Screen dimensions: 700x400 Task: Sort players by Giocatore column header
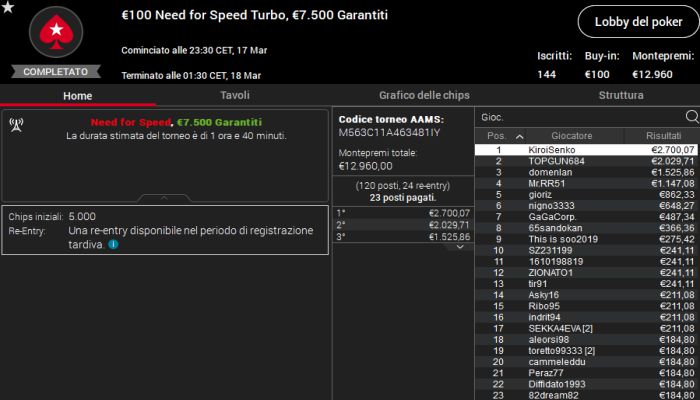tap(571, 136)
